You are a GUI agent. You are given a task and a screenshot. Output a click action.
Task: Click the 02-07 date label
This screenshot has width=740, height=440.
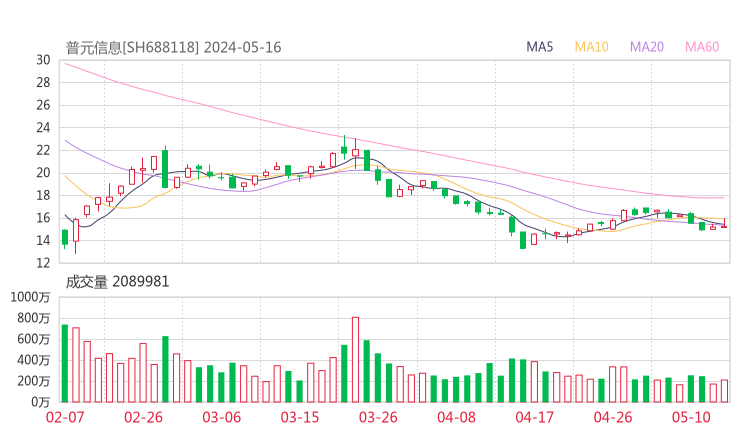pyautogui.click(x=65, y=417)
